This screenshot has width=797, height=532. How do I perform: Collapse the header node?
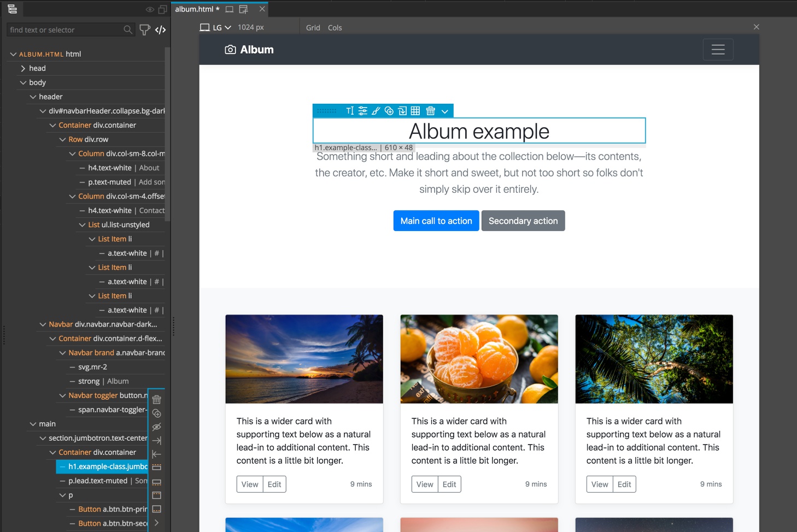[33, 97]
